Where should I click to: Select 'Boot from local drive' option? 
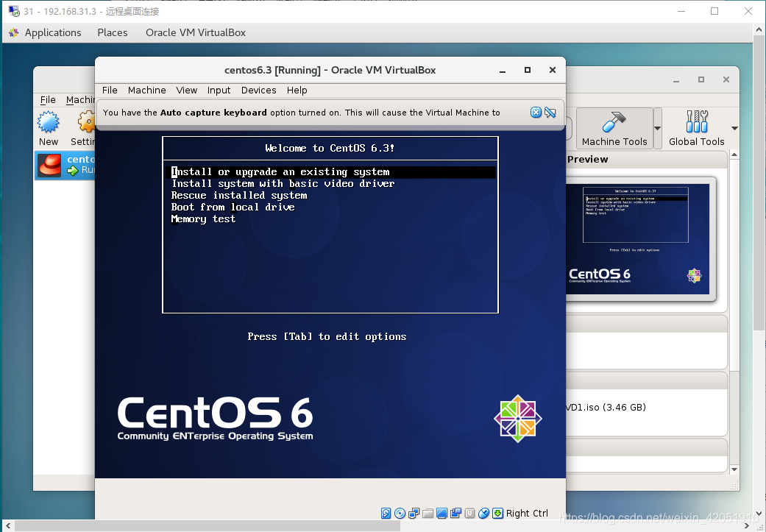coord(233,207)
